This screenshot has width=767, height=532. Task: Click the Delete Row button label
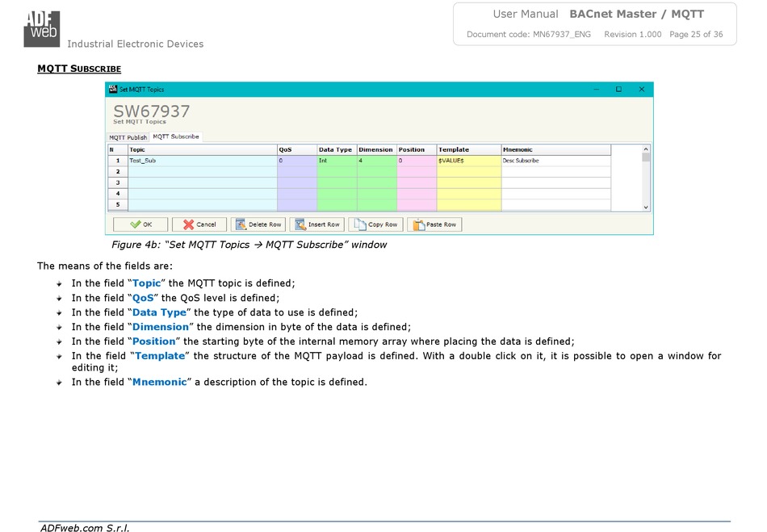(265, 224)
